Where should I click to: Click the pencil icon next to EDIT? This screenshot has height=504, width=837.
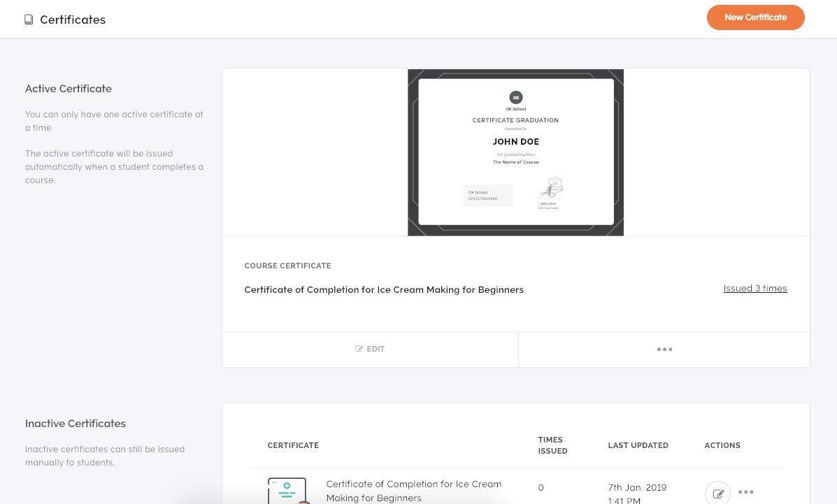point(359,350)
